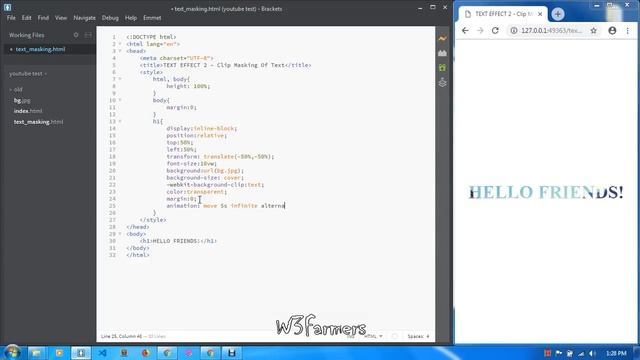This screenshot has width=640, height=360.
Task: Collapse html tag fold on line 2
Action: click(120, 44)
